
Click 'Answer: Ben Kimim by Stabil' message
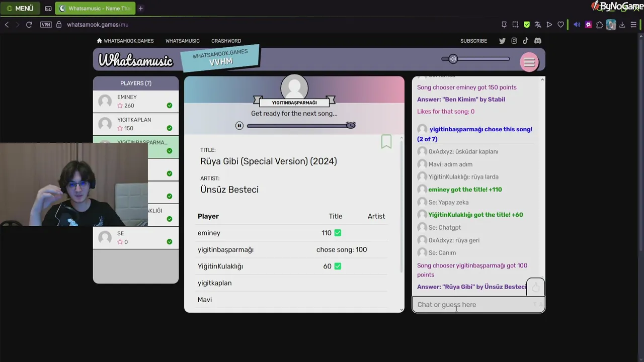click(461, 100)
